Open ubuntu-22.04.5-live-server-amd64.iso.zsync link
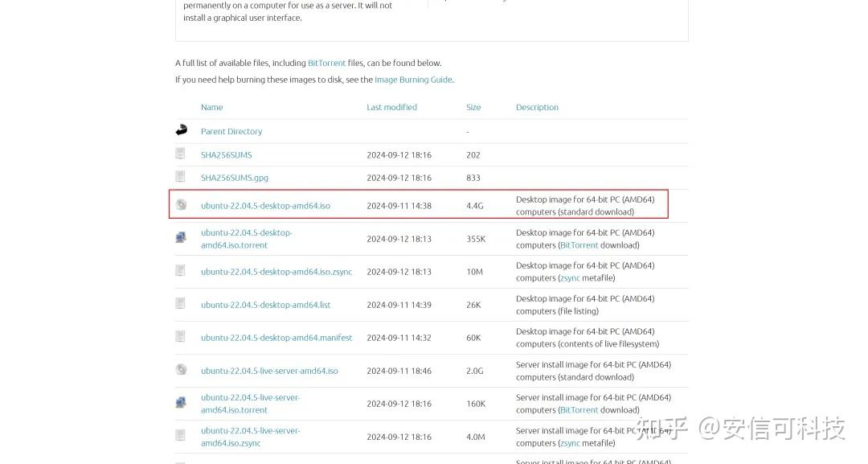 pyautogui.click(x=250, y=437)
